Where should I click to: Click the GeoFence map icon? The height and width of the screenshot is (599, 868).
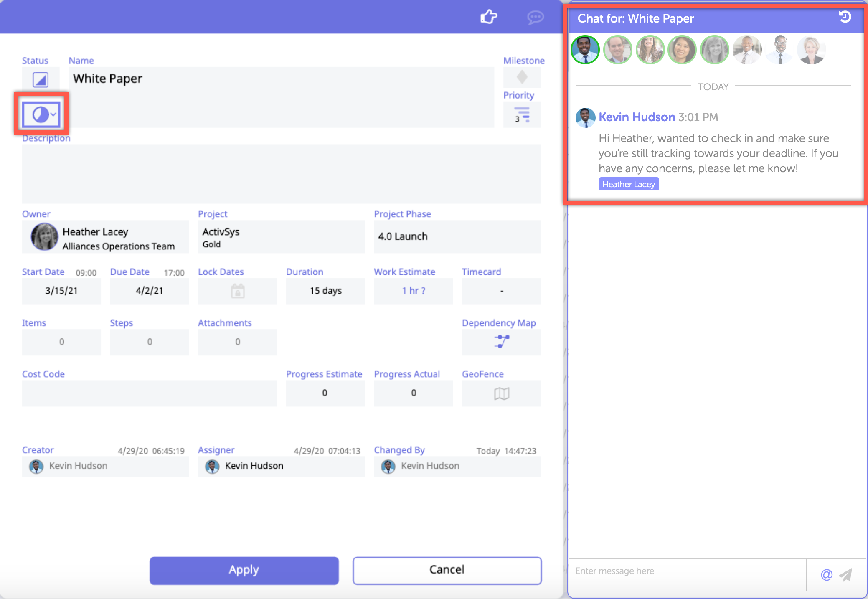(501, 393)
